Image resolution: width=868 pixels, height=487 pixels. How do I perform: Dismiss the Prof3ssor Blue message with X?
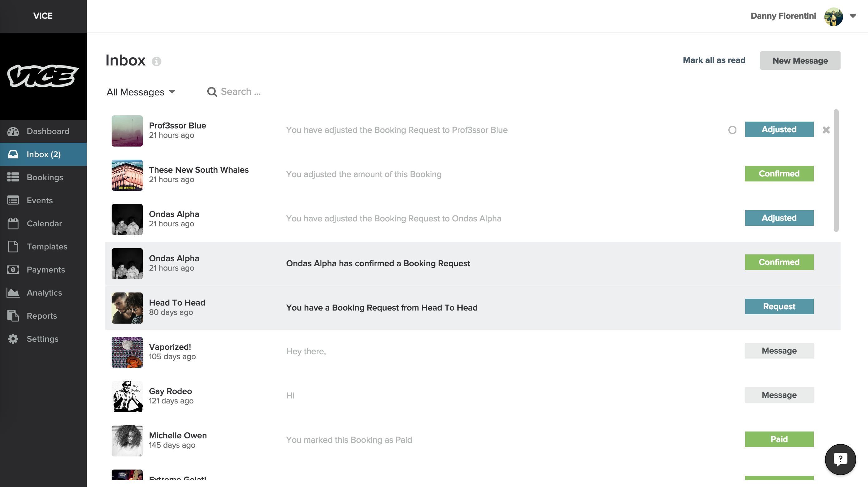tap(826, 130)
